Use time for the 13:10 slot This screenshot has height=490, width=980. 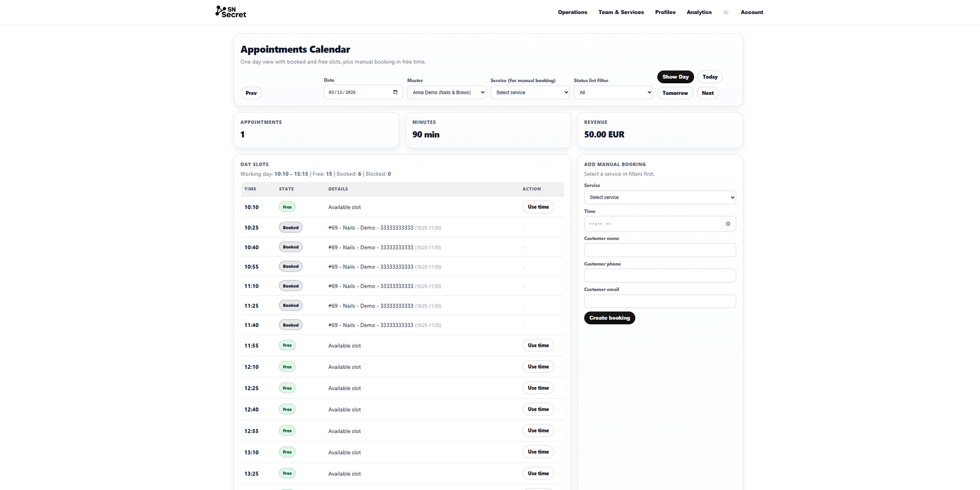[x=538, y=452]
